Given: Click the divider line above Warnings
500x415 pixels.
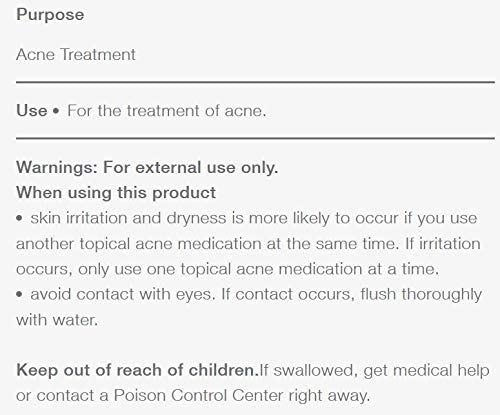Looking at the screenshot, I should [255, 138].
